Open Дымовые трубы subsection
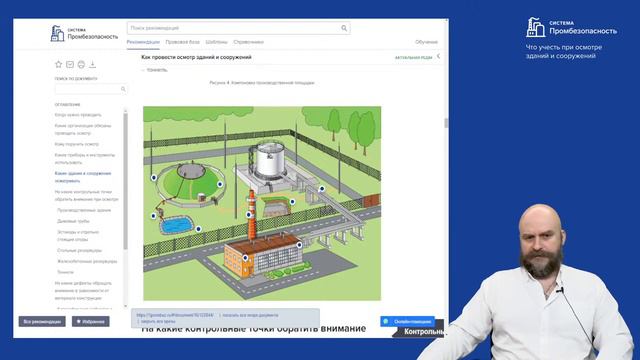The image size is (640, 360). pyautogui.click(x=73, y=221)
